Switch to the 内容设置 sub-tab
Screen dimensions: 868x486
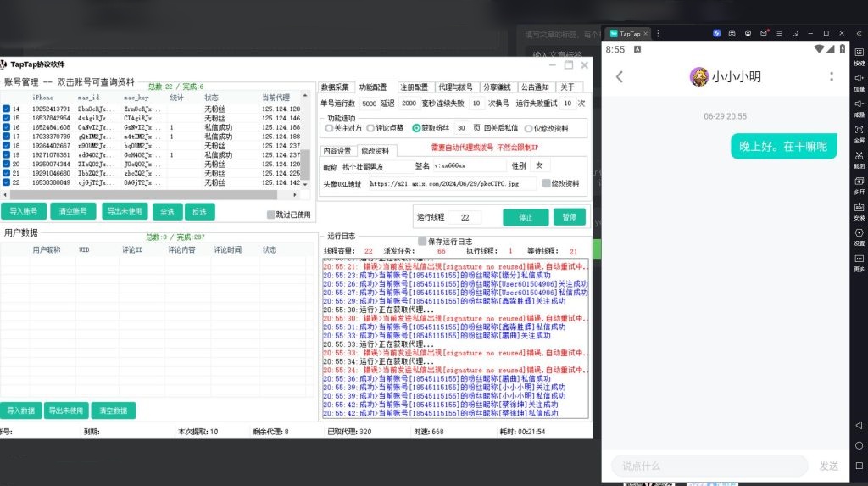pyautogui.click(x=337, y=150)
